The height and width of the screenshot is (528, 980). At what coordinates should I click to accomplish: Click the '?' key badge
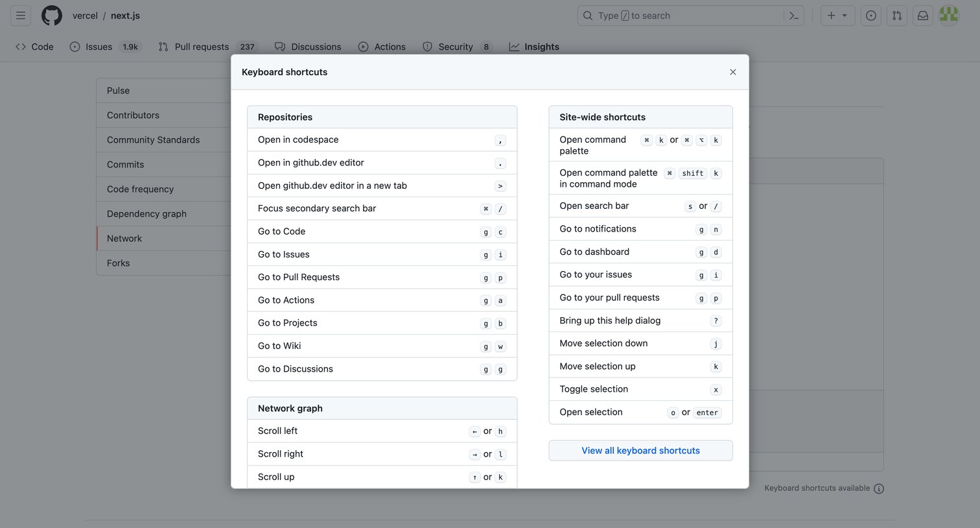click(x=716, y=321)
